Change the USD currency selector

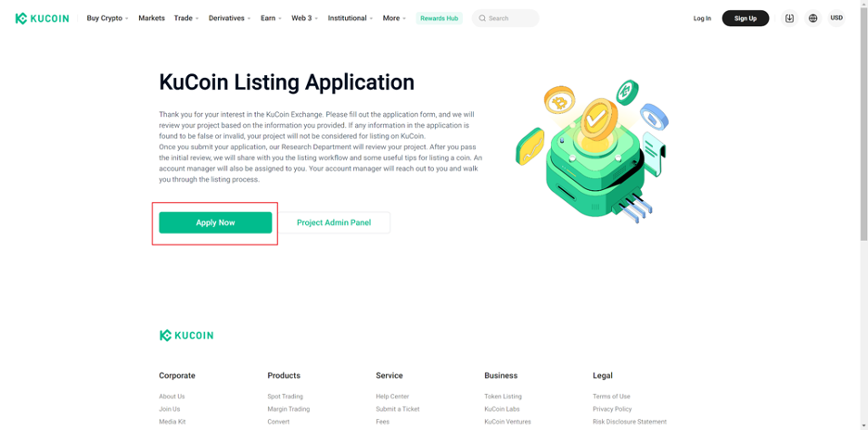pyautogui.click(x=836, y=19)
